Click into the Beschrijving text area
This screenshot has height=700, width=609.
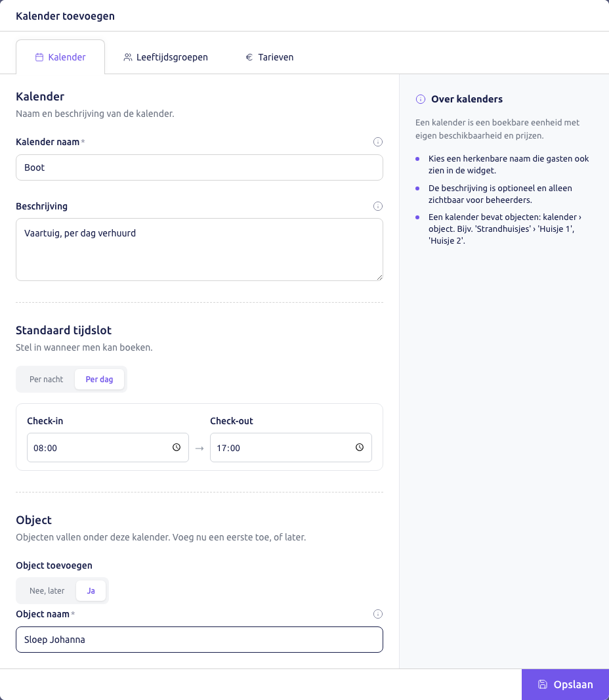tap(199, 250)
